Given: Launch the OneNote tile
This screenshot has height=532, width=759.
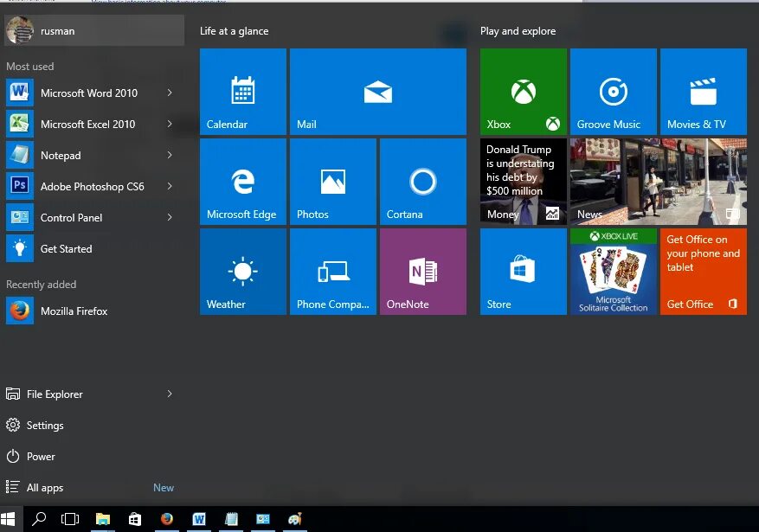Looking at the screenshot, I should tap(423, 272).
